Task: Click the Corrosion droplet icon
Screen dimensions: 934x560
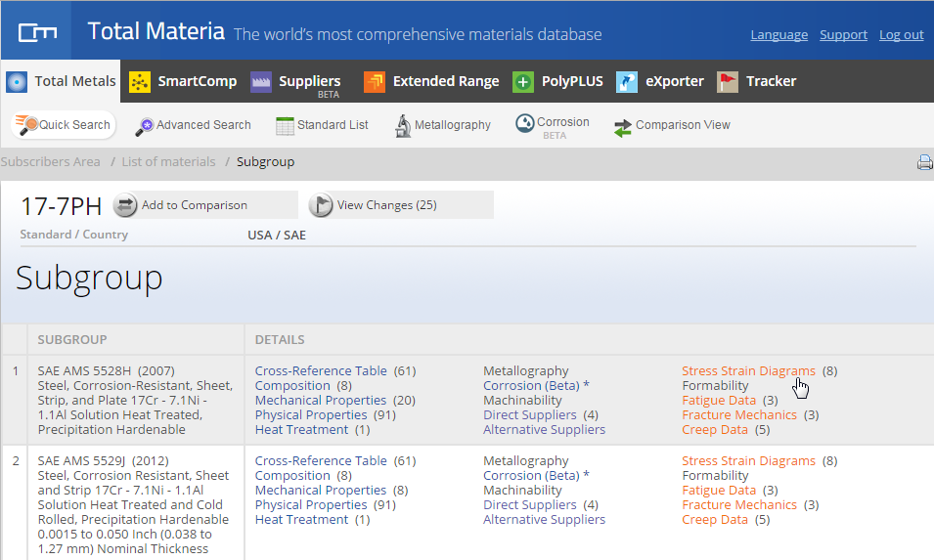Action: 525,123
